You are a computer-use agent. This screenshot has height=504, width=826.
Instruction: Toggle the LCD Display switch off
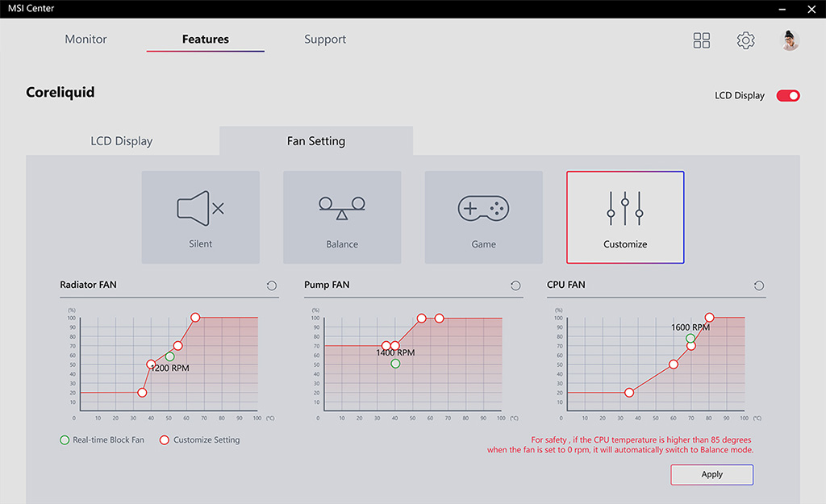pyautogui.click(x=788, y=95)
